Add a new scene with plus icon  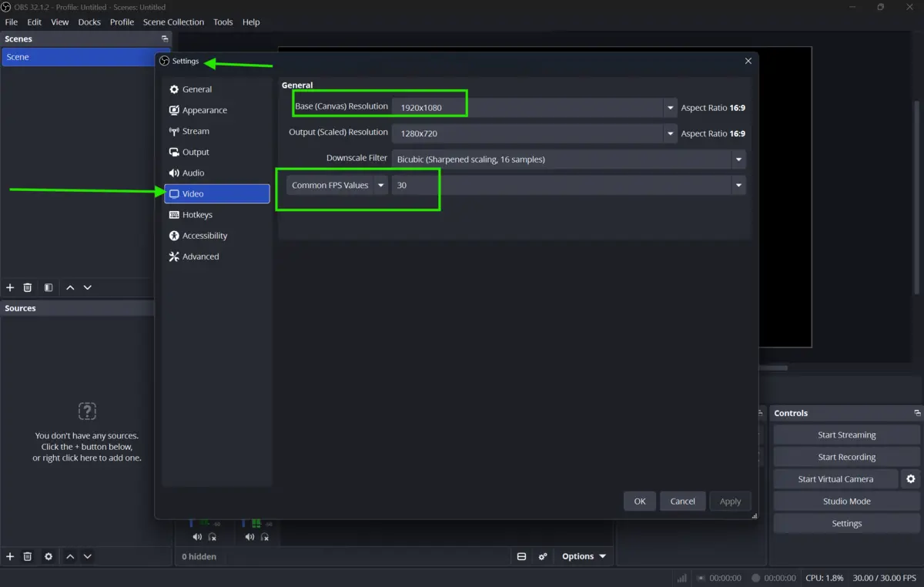click(10, 287)
